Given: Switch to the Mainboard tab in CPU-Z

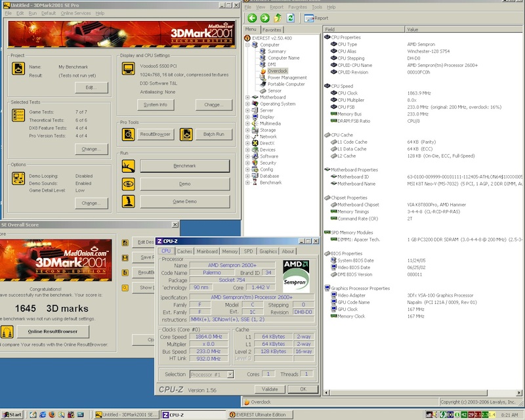Looking at the screenshot, I should [207, 251].
